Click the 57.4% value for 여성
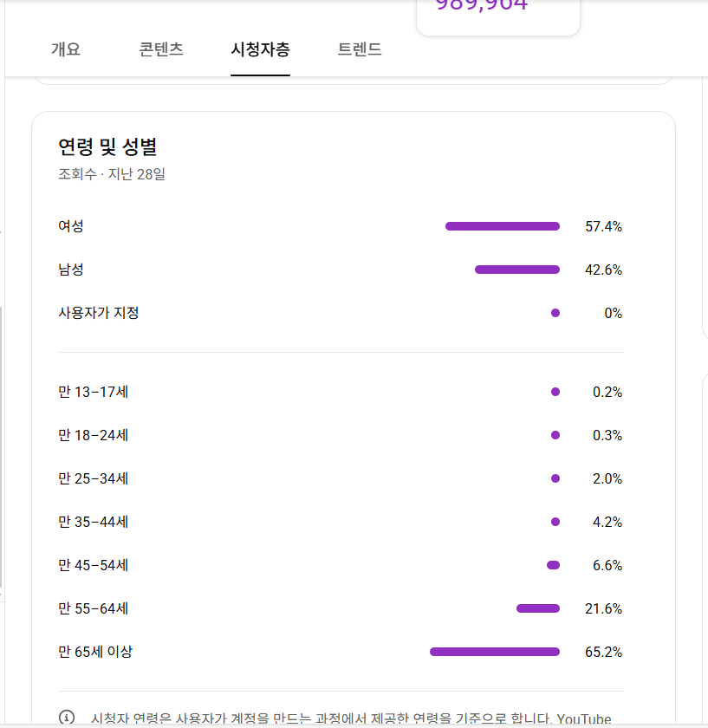This screenshot has width=708, height=728. tap(603, 227)
